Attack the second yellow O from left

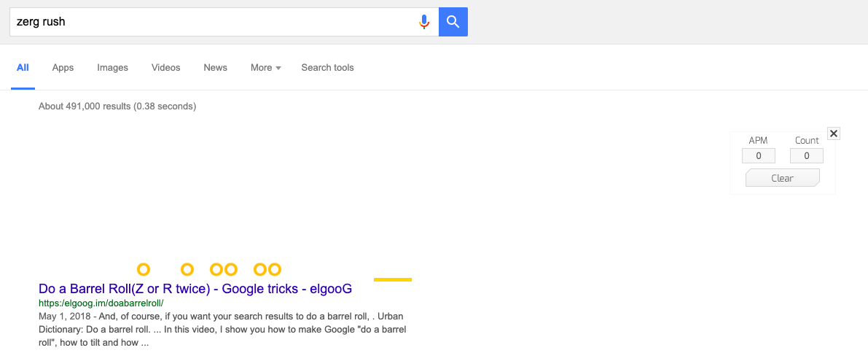pyautogui.click(x=187, y=269)
